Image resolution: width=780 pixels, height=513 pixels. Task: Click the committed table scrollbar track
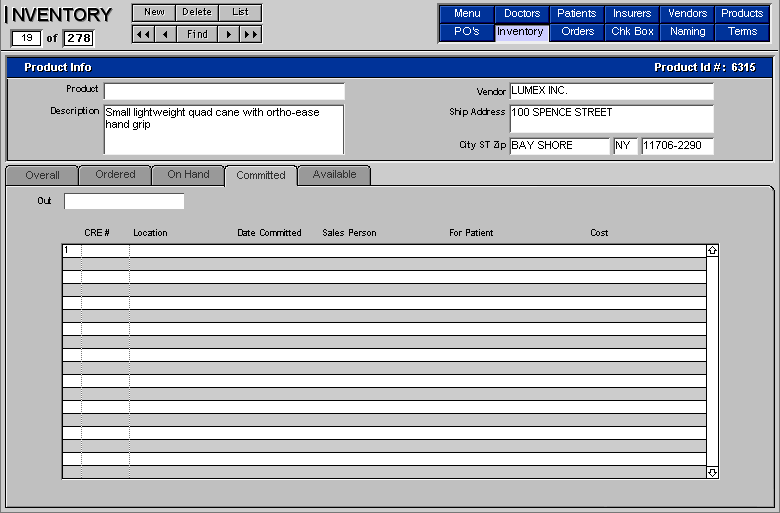click(x=712, y=361)
